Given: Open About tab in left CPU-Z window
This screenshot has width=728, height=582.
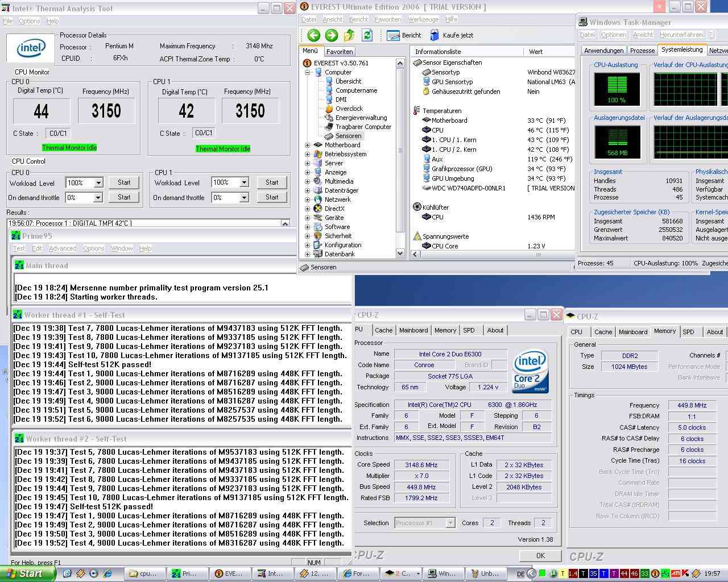Looking at the screenshot, I should pyautogui.click(x=495, y=330).
